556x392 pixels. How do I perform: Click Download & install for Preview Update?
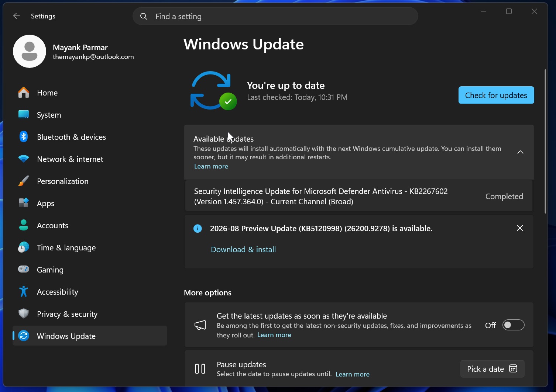pos(243,250)
